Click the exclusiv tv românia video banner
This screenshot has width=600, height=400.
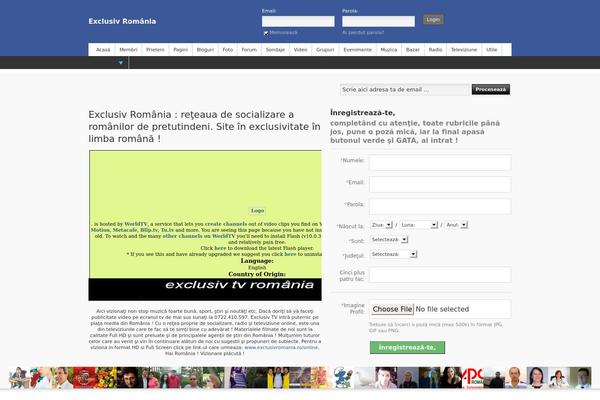205,289
